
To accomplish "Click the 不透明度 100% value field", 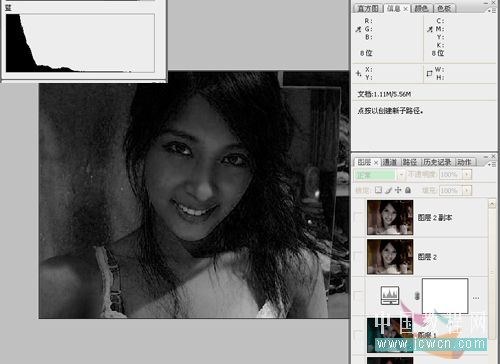I will [451, 174].
